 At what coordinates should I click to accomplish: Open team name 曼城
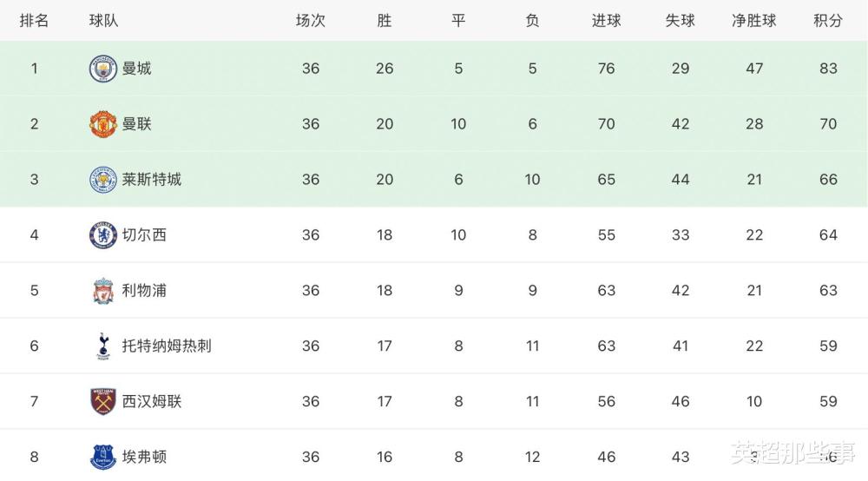137,68
